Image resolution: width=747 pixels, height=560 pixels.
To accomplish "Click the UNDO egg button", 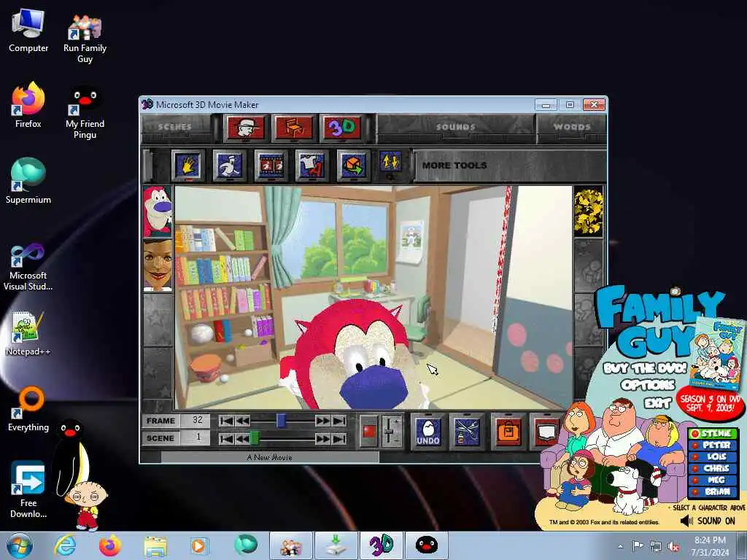I will click(x=427, y=432).
